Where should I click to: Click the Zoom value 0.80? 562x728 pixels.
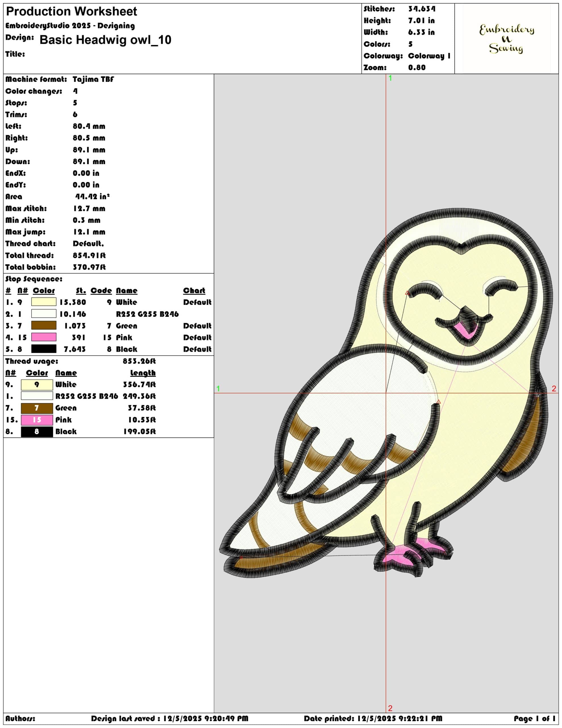[x=417, y=68]
